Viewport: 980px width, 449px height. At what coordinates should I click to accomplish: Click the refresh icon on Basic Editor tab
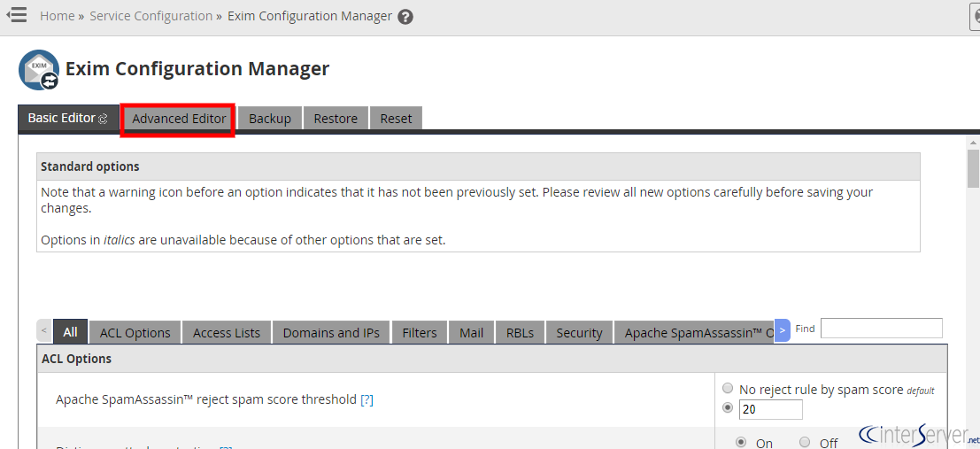click(x=103, y=118)
